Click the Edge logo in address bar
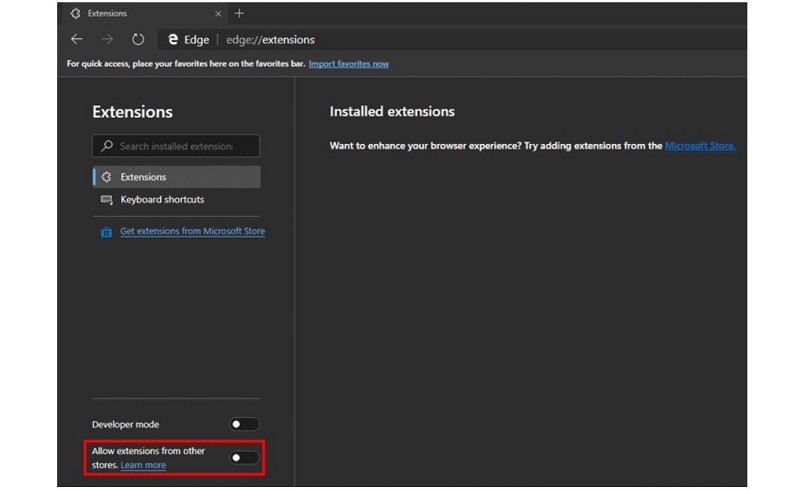 (x=173, y=39)
